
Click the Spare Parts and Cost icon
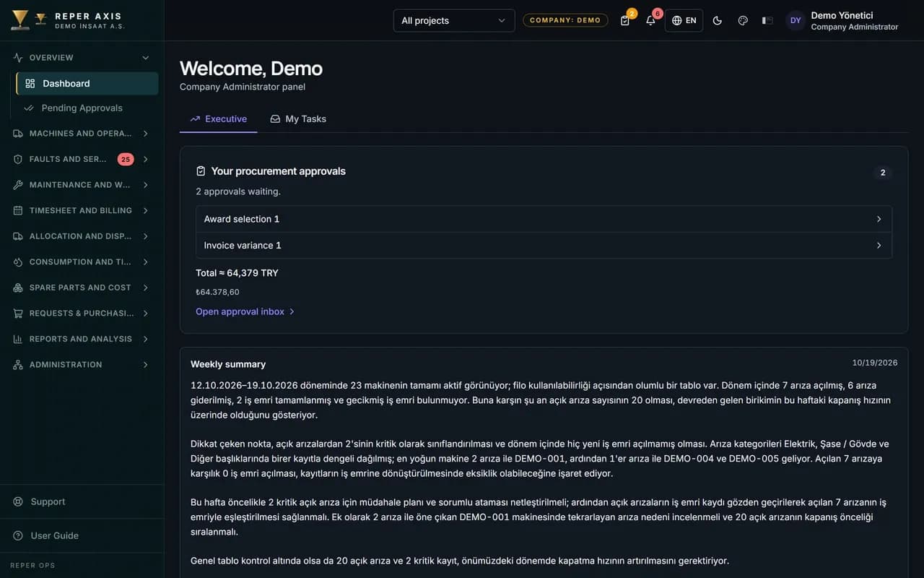coord(18,288)
